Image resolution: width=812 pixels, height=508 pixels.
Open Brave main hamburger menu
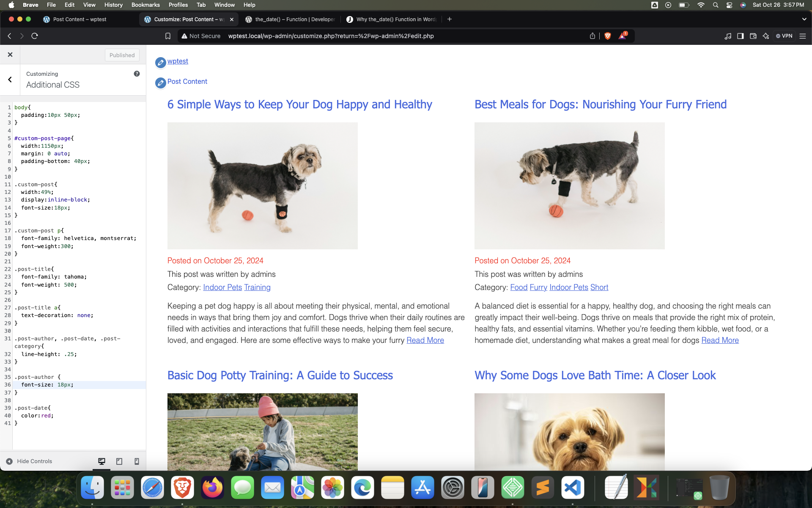coord(803,36)
